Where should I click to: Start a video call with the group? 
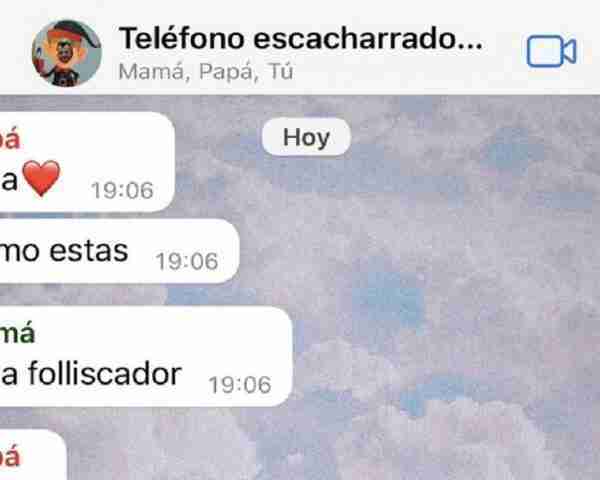pos(551,51)
